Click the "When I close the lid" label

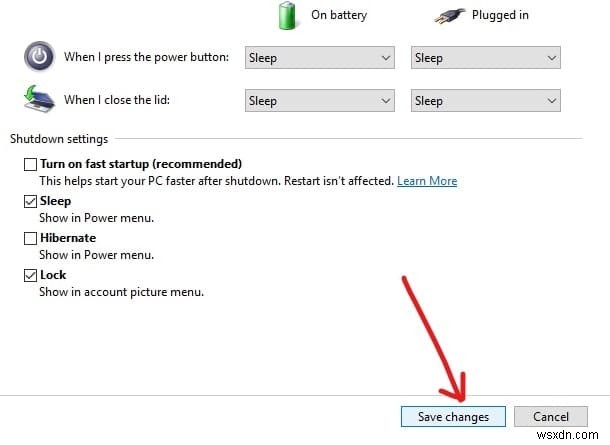[124, 100]
